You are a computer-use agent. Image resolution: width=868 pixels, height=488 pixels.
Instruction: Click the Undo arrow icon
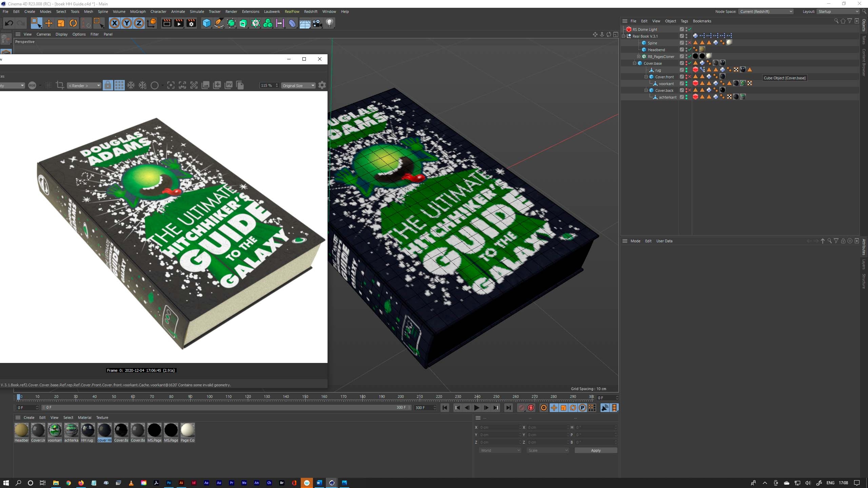[9, 23]
